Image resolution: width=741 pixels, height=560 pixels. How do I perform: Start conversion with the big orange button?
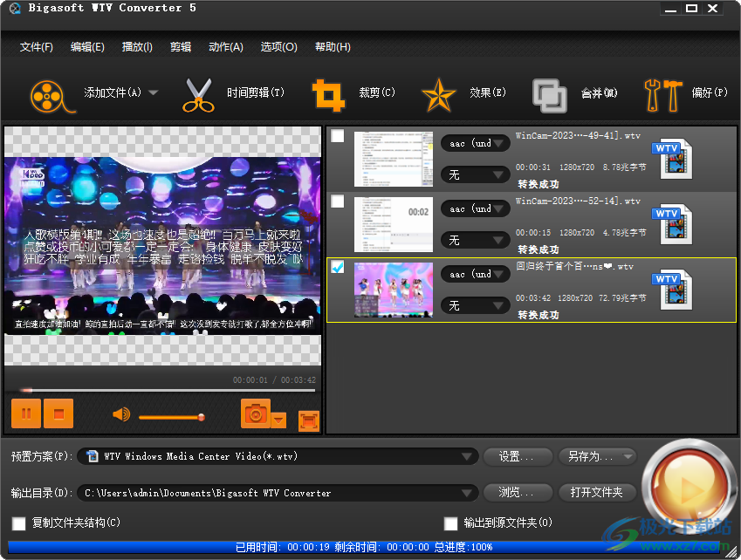click(689, 480)
